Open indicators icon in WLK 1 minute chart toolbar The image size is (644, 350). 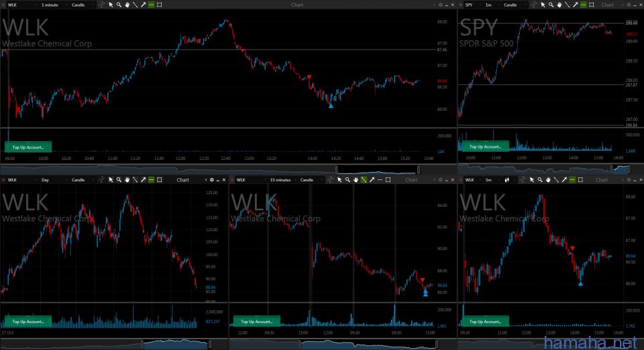(x=102, y=5)
